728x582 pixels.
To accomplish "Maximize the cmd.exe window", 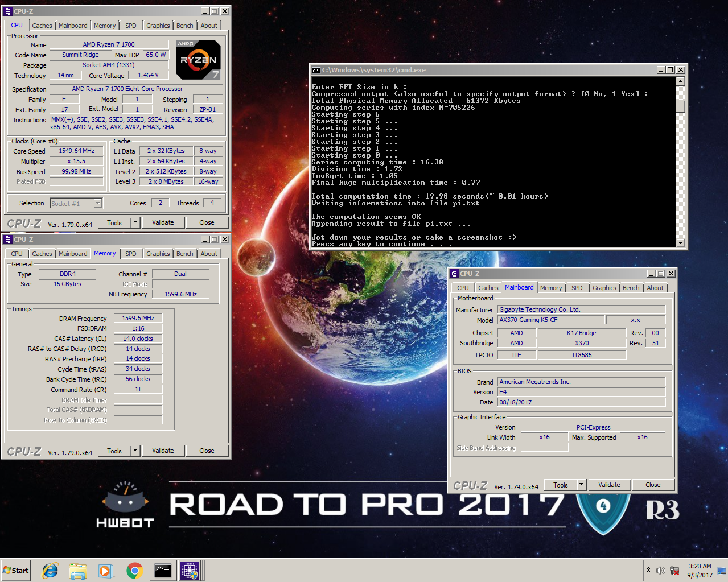I will 671,70.
